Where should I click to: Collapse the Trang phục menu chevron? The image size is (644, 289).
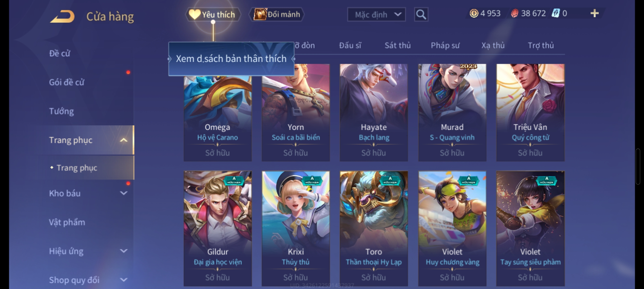[x=124, y=140]
